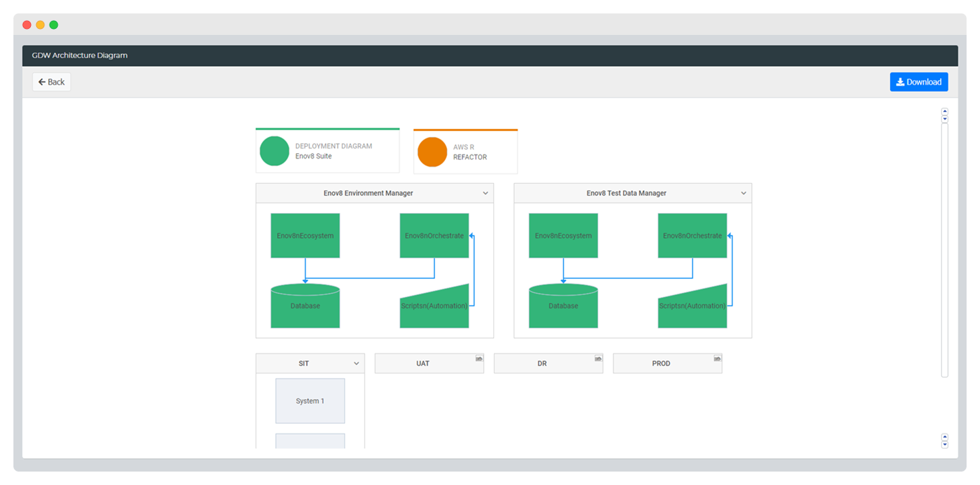Click the Enov8 Environment Manager title text

369,193
